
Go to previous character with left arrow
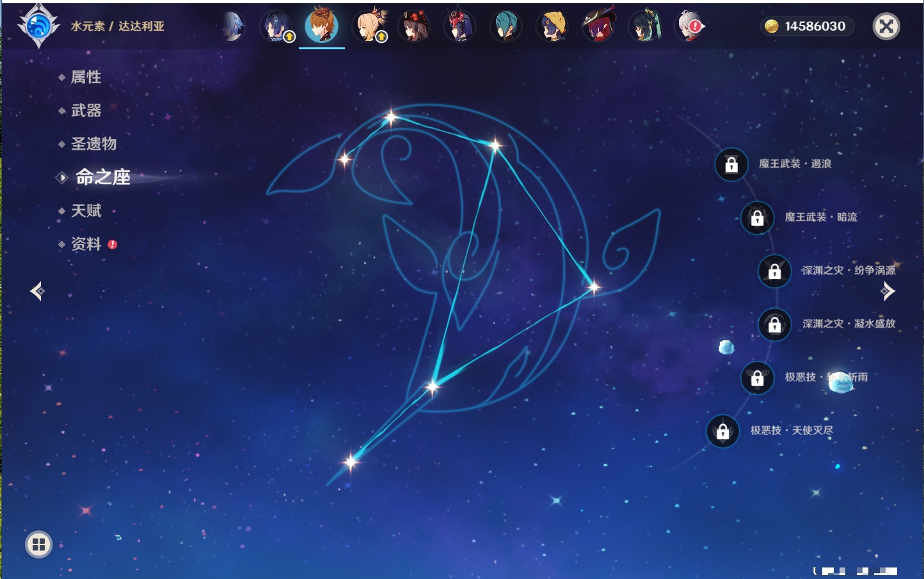37,291
